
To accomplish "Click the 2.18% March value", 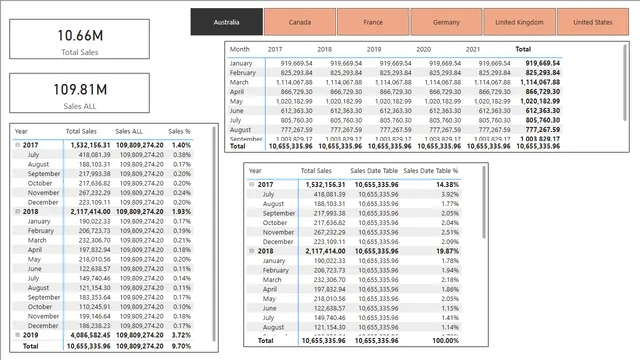I will (x=450, y=280).
